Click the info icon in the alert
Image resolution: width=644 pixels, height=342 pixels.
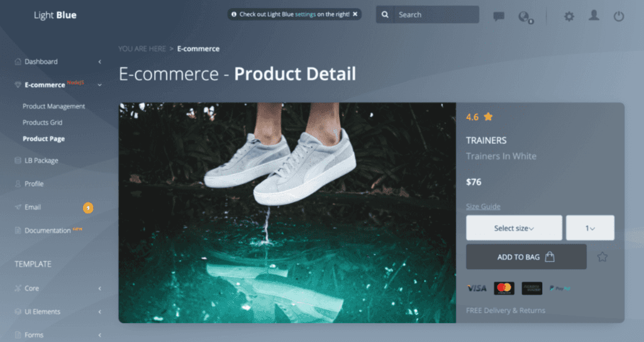(x=234, y=14)
